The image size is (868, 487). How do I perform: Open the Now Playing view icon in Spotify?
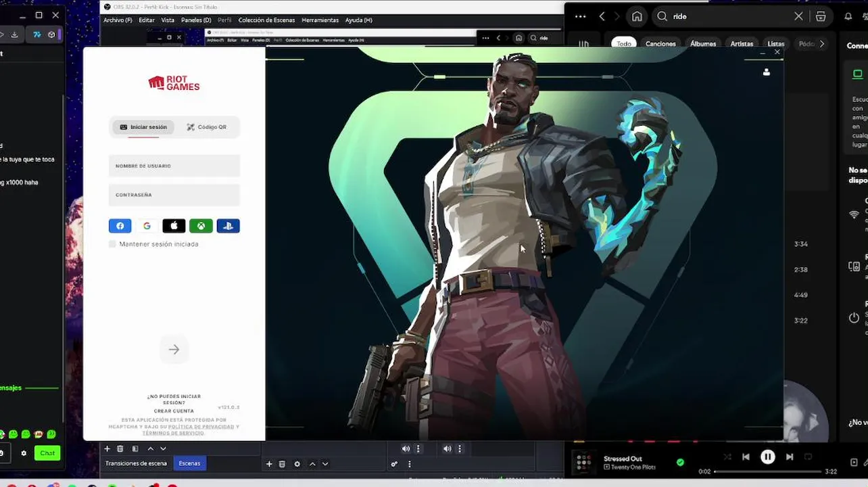[854, 463]
